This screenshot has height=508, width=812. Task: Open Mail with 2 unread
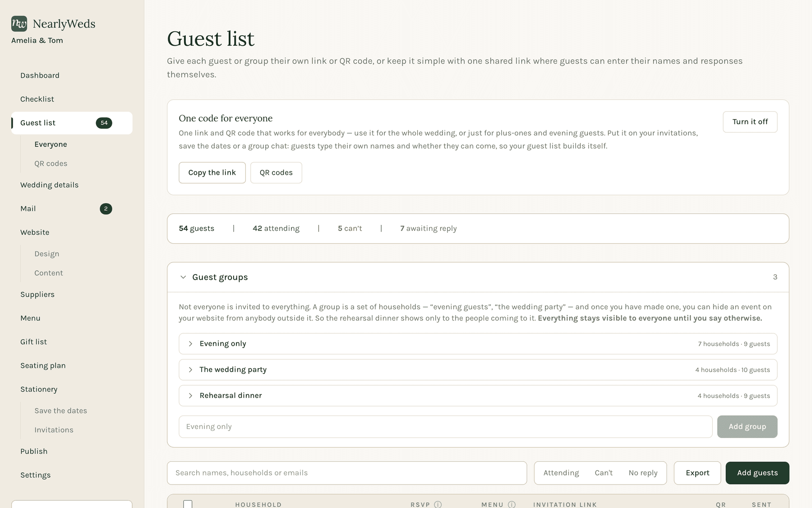(72, 209)
